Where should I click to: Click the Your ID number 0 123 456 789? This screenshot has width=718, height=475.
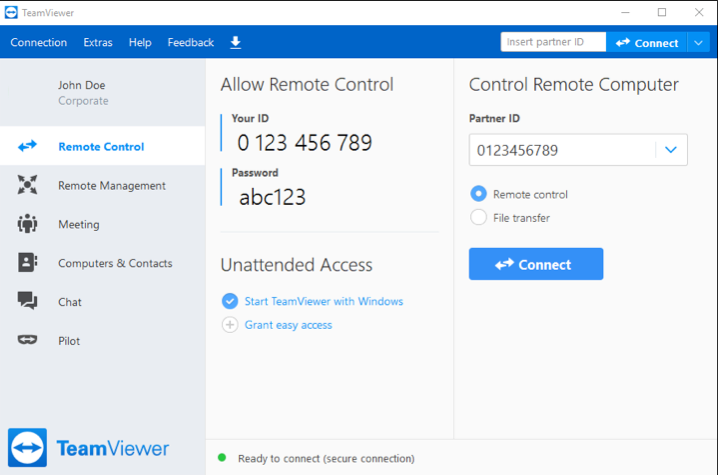coord(305,142)
